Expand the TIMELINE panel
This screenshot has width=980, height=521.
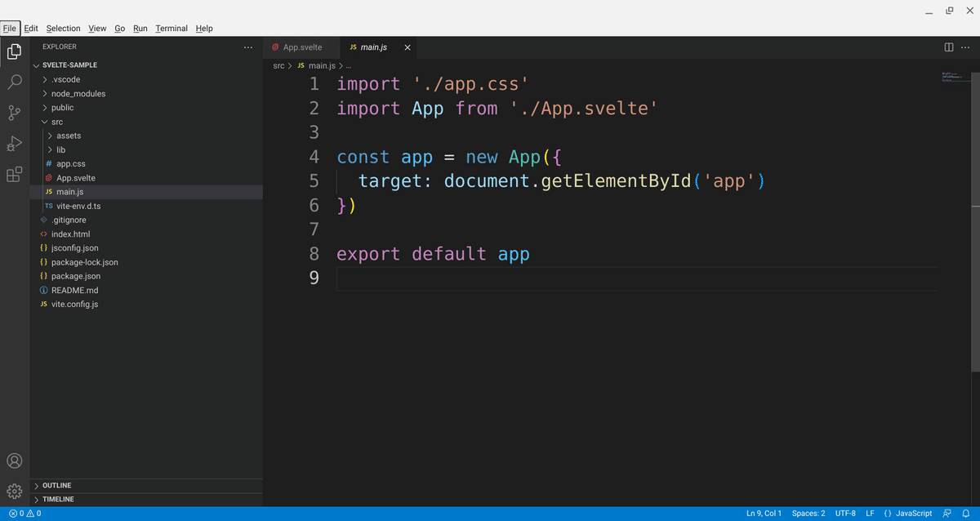point(146,499)
